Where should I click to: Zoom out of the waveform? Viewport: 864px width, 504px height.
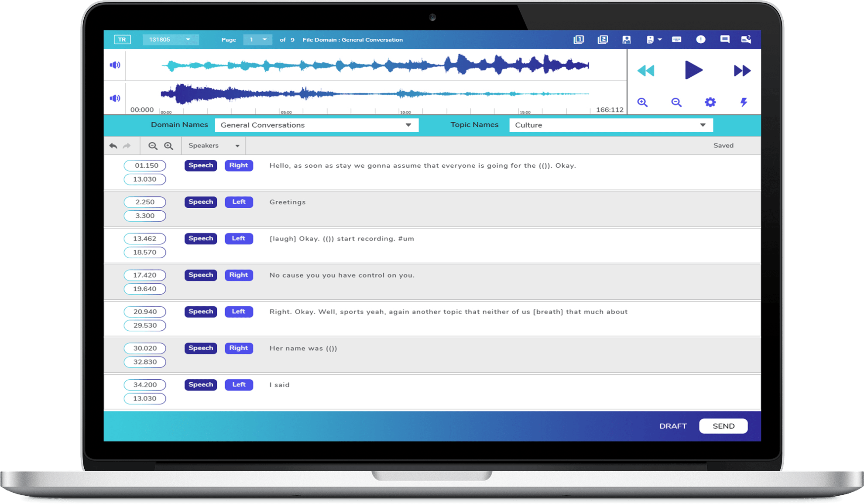676,102
